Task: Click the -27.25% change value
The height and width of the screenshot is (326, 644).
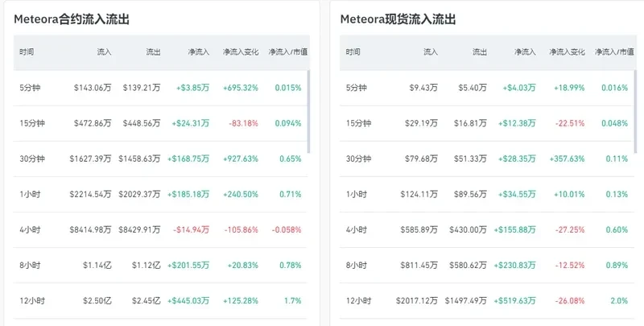Action: tap(570, 230)
